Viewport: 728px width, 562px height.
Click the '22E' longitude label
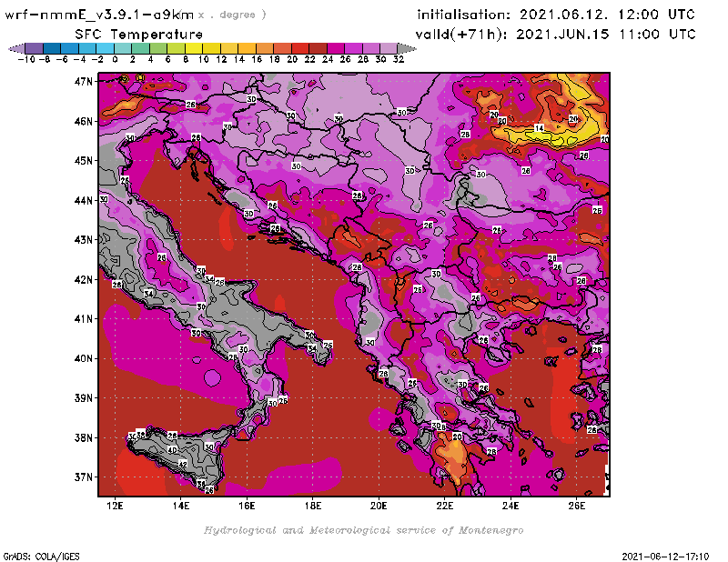tap(444, 506)
